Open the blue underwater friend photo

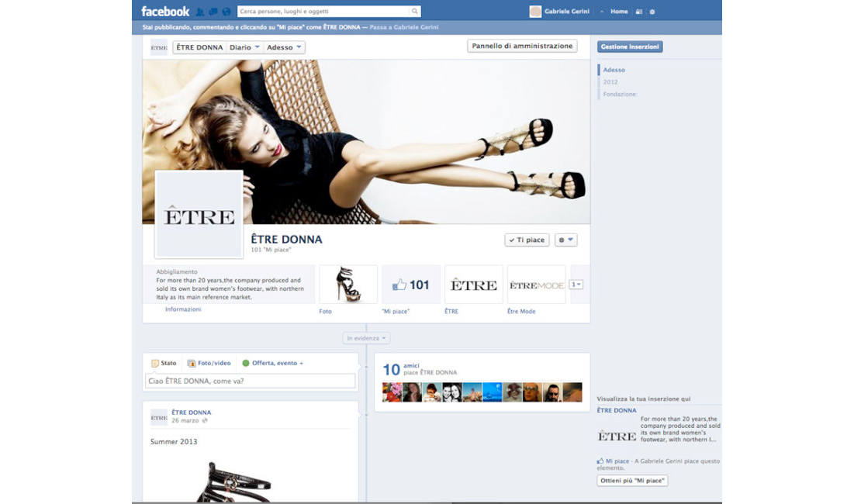click(493, 392)
